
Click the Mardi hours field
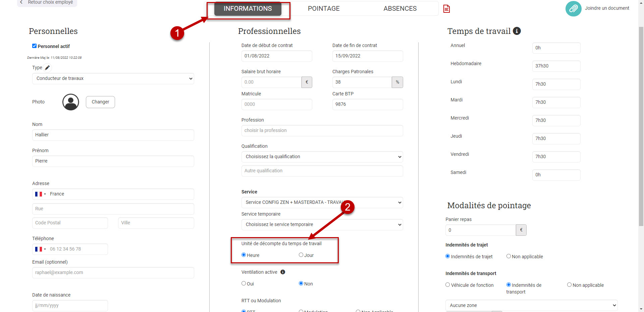coord(556,102)
